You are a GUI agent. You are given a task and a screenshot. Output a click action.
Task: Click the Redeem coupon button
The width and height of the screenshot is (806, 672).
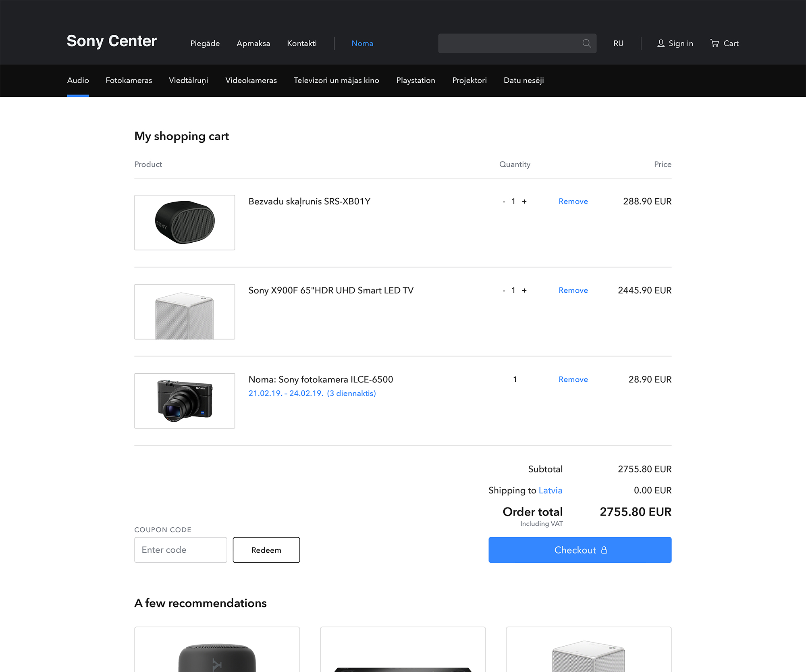[x=266, y=550]
